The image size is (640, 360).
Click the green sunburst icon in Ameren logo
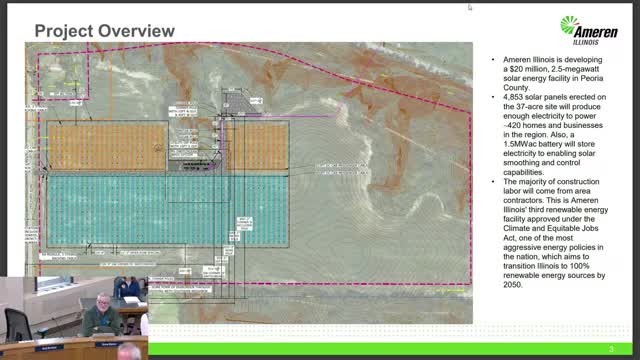[x=569, y=25]
